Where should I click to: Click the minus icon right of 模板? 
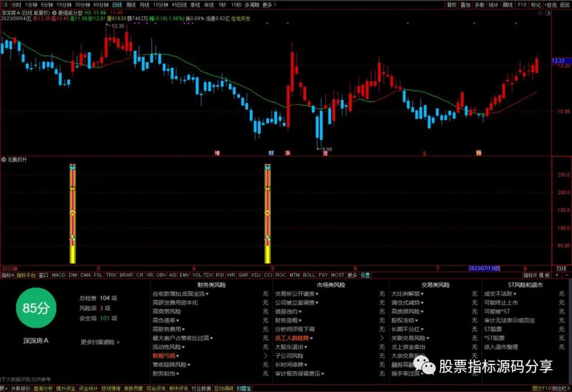567,275
